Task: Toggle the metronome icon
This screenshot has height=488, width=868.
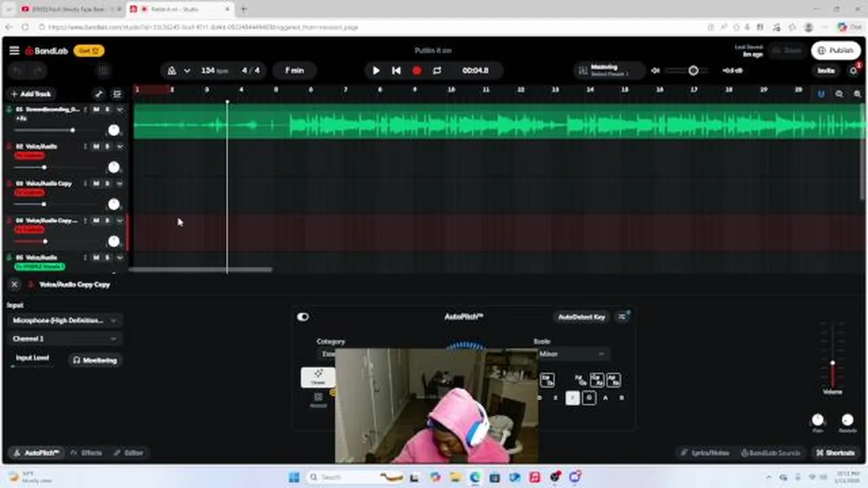Action: point(172,70)
